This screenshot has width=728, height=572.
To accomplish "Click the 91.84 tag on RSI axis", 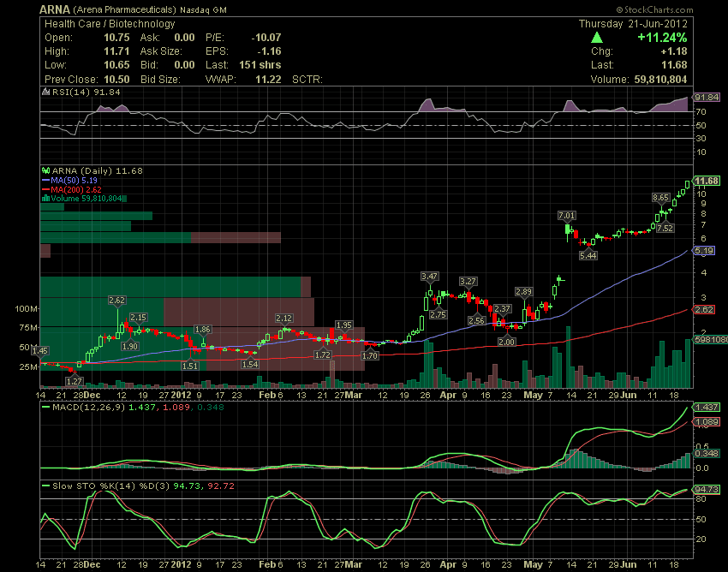I will 707,97.
